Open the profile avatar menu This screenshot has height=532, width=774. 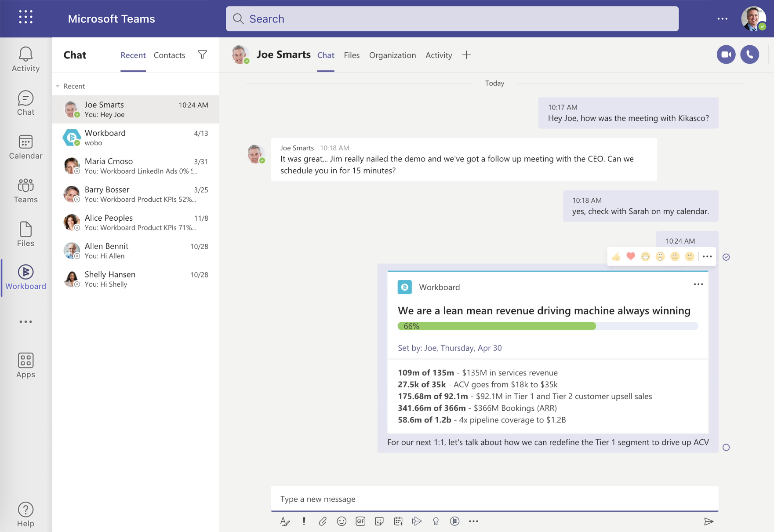pos(753,18)
